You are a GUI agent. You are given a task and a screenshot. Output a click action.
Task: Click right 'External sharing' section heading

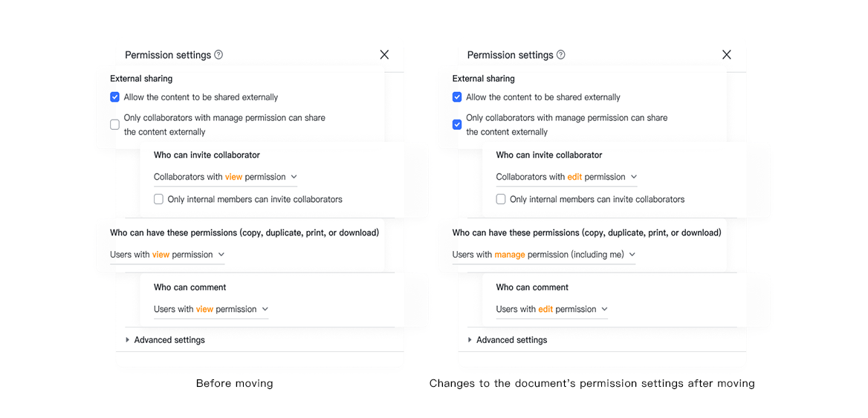(483, 79)
